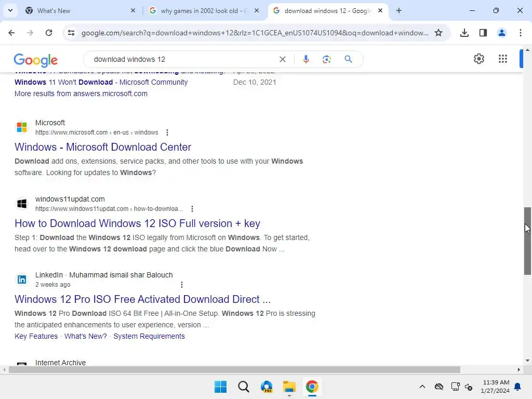Open Windows Start menu
This screenshot has height=399, width=532.
point(220,387)
